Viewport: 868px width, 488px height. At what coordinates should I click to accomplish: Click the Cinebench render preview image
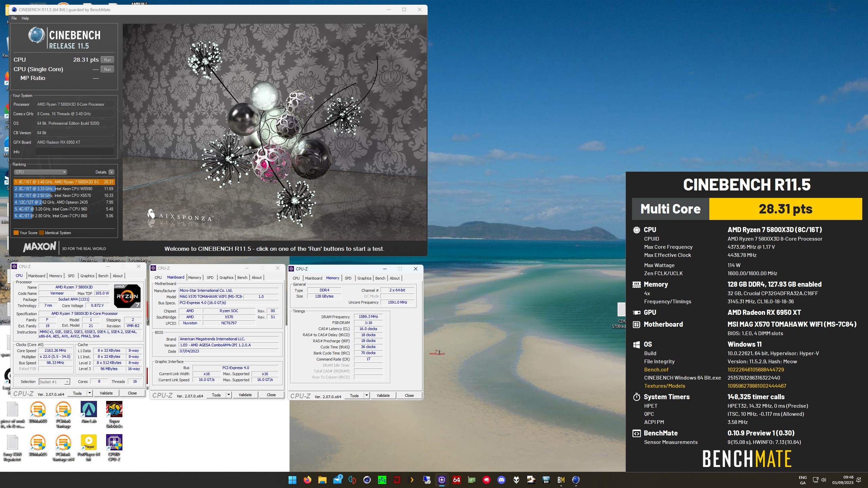coord(274,132)
